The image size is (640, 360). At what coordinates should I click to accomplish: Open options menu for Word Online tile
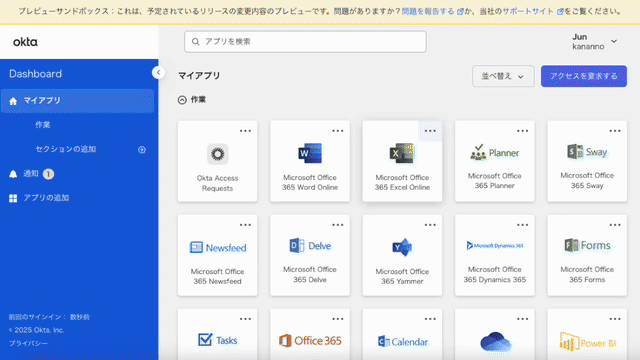[x=338, y=131]
